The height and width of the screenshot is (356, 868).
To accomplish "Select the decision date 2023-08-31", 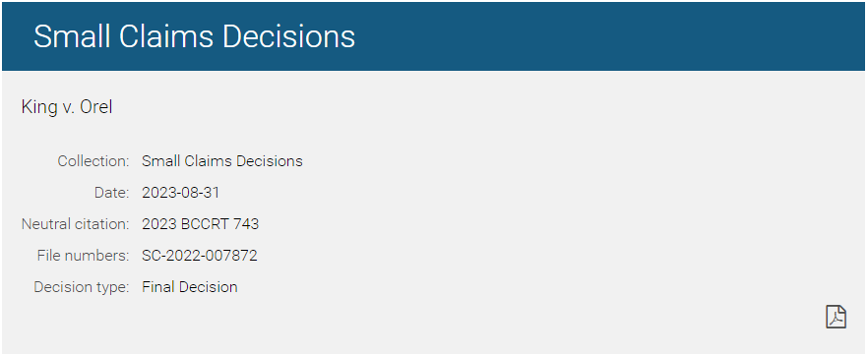I will (x=180, y=193).
